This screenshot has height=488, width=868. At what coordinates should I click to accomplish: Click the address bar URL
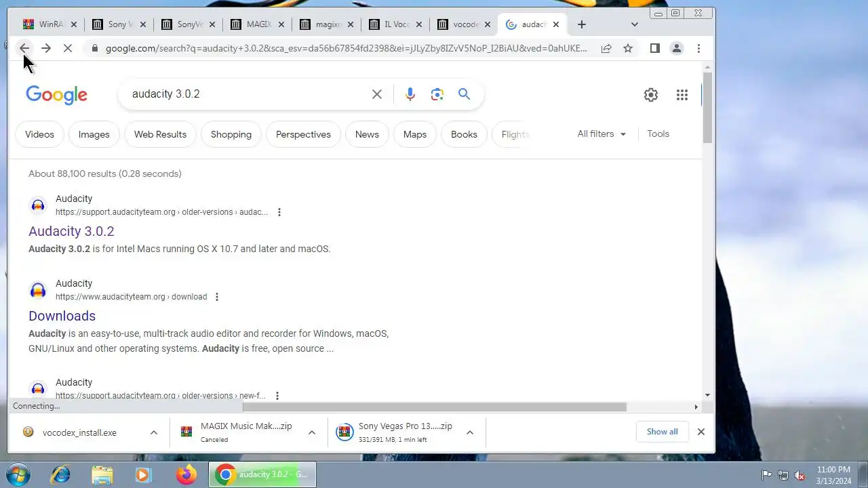[x=346, y=48]
